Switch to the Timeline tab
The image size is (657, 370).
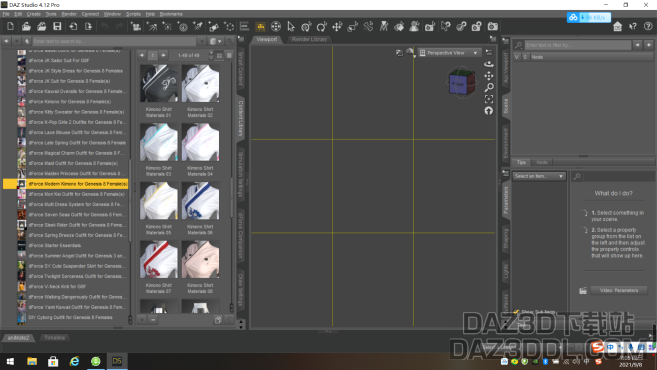click(x=55, y=338)
